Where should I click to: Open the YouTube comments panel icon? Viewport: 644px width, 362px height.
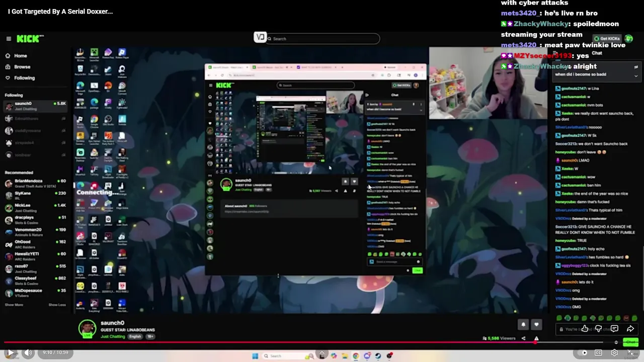(x=614, y=329)
